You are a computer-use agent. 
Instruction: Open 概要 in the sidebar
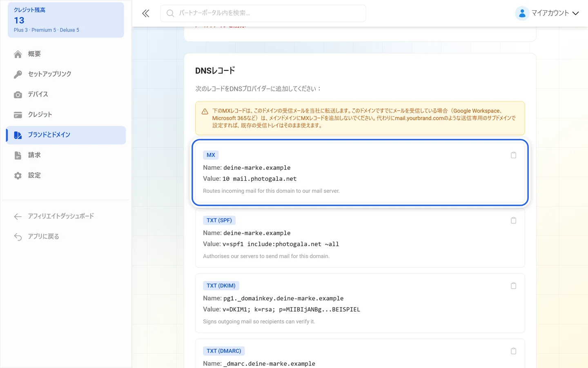[66, 54]
